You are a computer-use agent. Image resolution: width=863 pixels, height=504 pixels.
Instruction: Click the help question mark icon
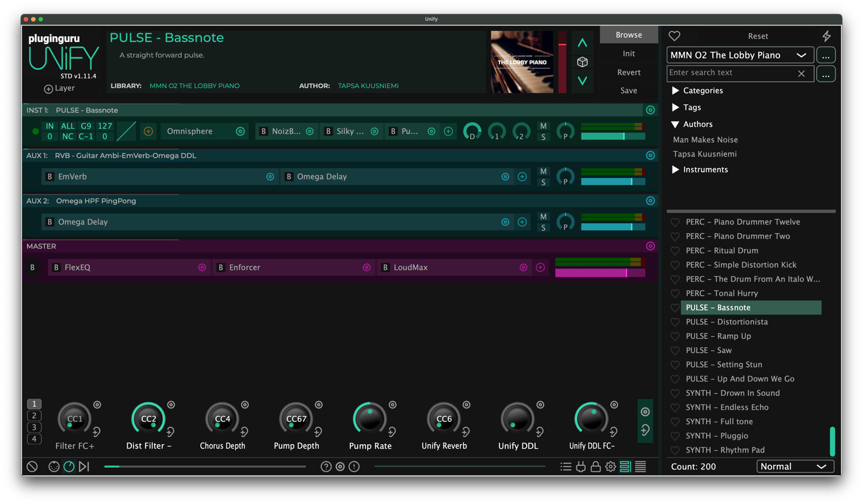326,467
